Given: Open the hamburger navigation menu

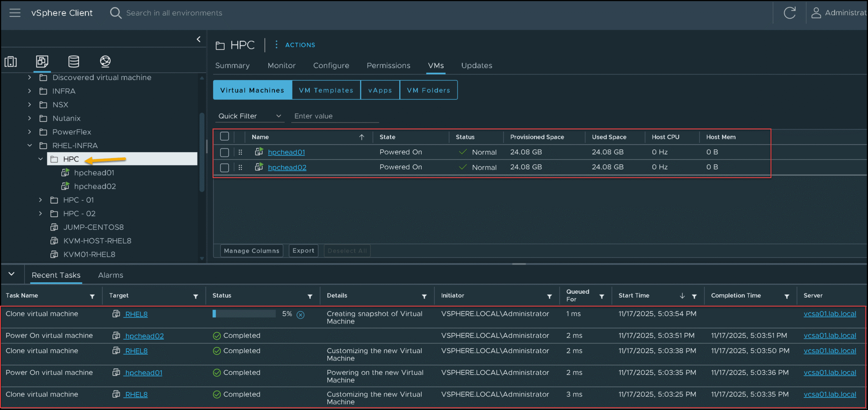Looking at the screenshot, I should [x=15, y=13].
